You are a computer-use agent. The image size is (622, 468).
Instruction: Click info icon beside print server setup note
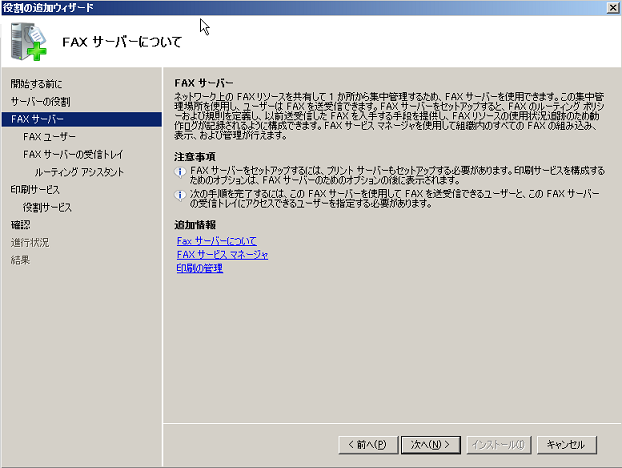point(180,172)
